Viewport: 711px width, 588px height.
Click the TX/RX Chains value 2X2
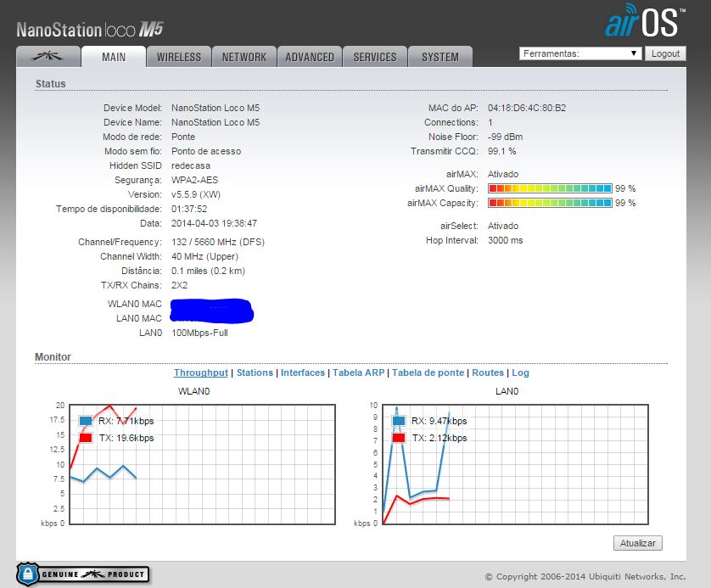180,285
